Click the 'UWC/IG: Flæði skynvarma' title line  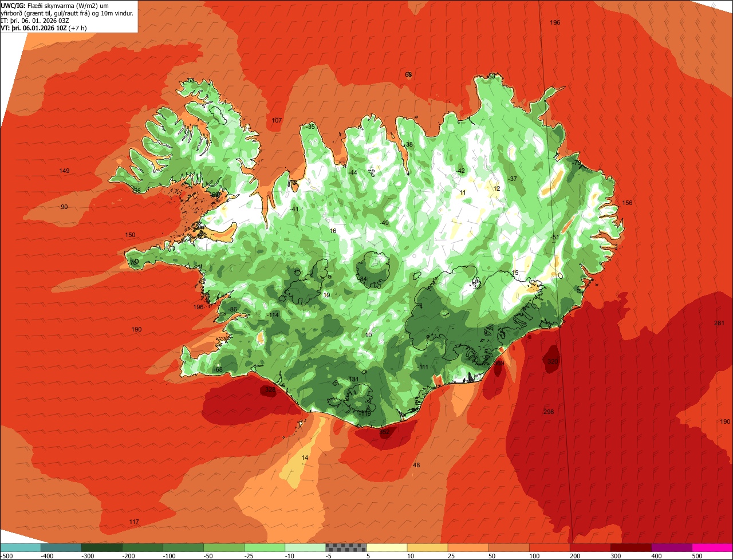point(53,5)
